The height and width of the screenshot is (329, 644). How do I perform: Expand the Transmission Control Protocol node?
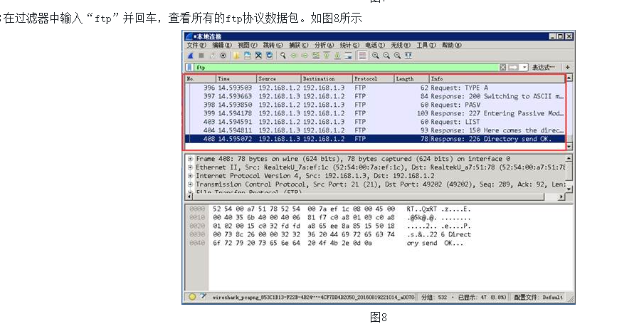coord(190,184)
